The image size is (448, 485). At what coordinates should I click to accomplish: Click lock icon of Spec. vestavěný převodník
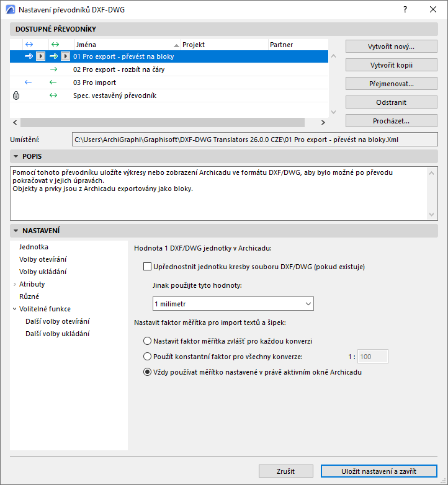coord(16,96)
